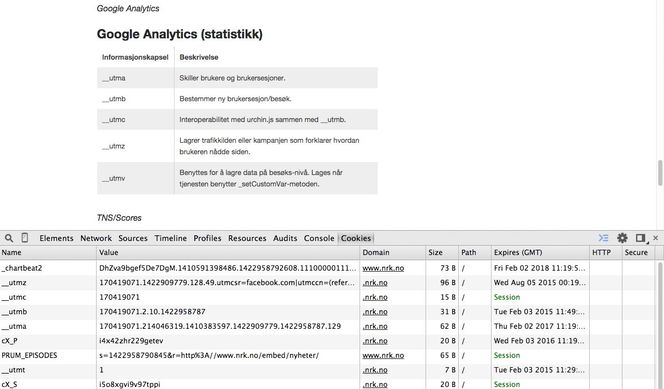Click .nrk.no domain in cX_P row
Screen dimensions: 664x389
click(375, 341)
